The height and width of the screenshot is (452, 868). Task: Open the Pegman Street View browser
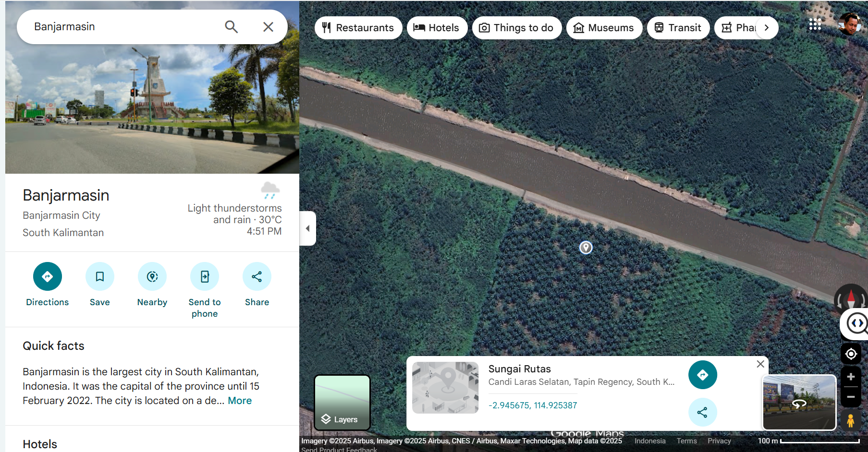click(850, 421)
